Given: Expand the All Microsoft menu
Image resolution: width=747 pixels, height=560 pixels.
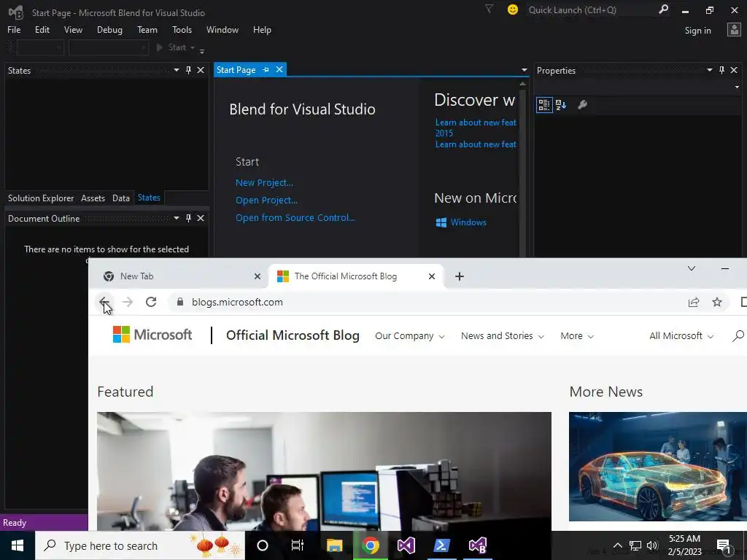Looking at the screenshot, I should [x=681, y=335].
